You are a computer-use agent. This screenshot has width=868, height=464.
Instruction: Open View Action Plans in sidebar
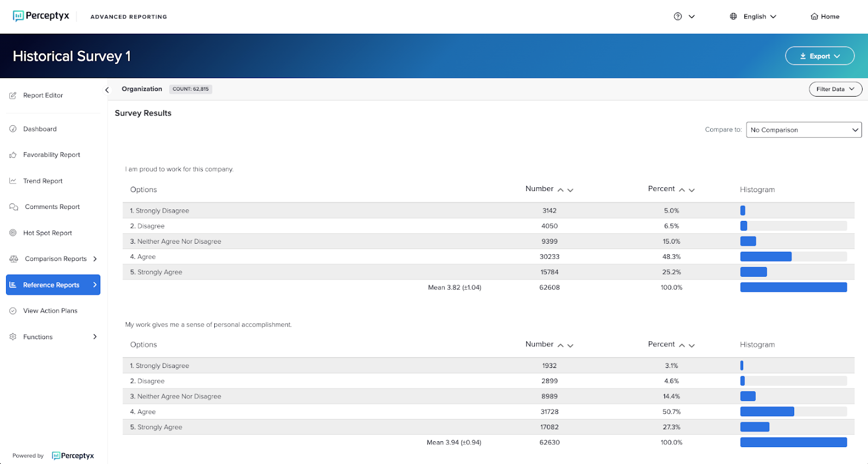[x=50, y=311]
